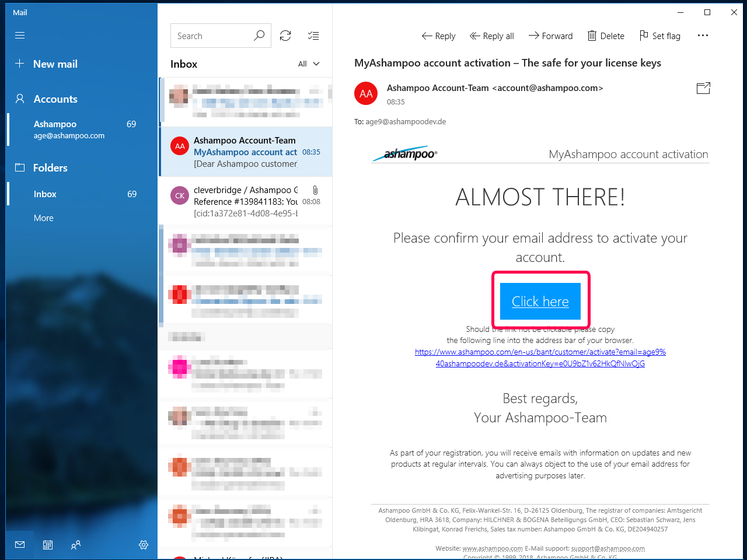Image resolution: width=747 pixels, height=560 pixels.
Task: Switch to Mail view icon
Action: point(20,545)
